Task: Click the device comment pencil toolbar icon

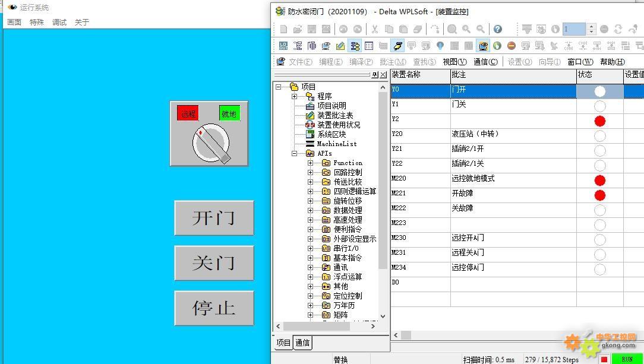Action: coord(340,46)
